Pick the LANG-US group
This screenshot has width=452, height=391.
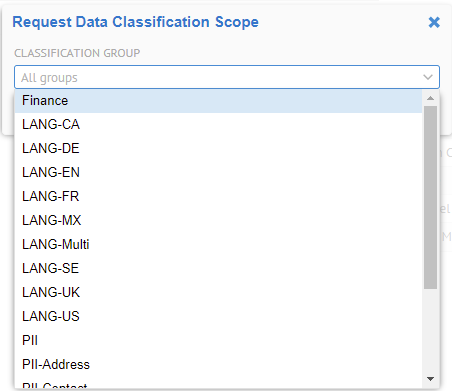[218, 317]
